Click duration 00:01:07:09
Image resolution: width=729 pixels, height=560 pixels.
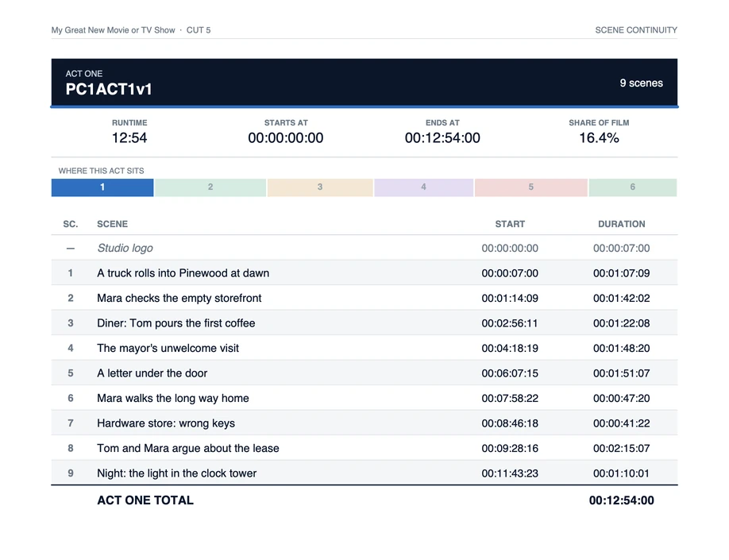[x=622, y=273]
